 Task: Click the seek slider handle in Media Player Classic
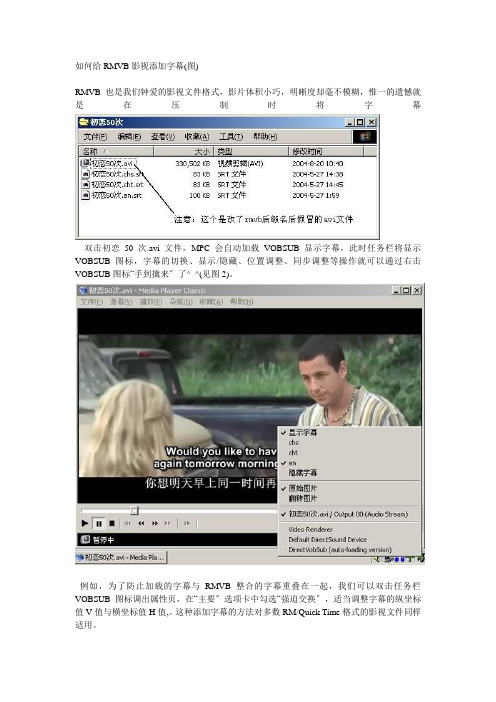134,510
